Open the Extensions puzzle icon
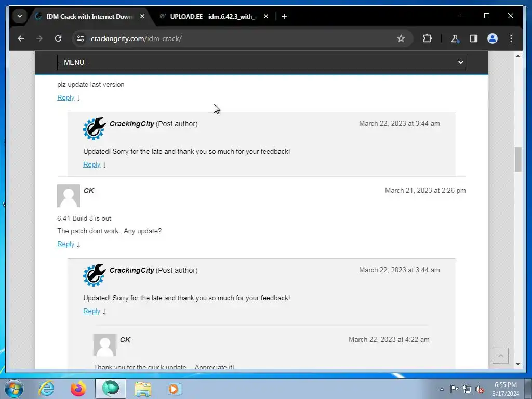This screenshot has width=532, height=399. pyautogui.click(x=427, y=38)
